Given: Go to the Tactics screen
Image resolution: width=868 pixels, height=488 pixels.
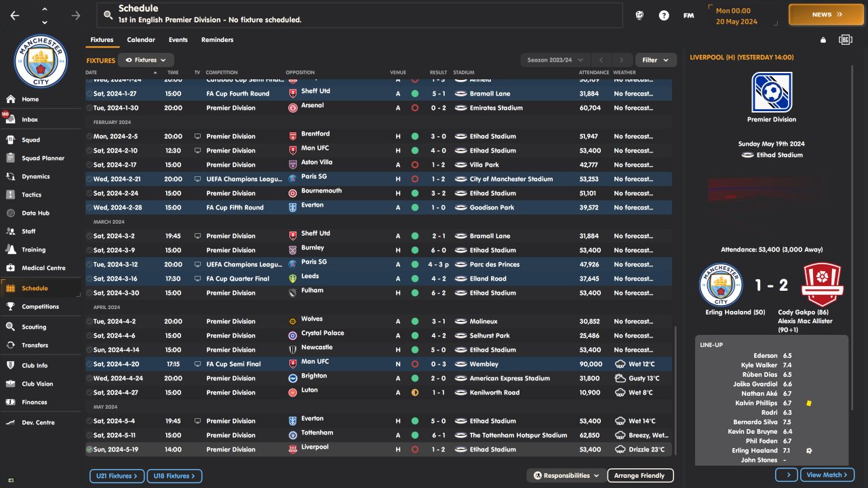Looking at the screenshot, I should (x=31, y=195).
